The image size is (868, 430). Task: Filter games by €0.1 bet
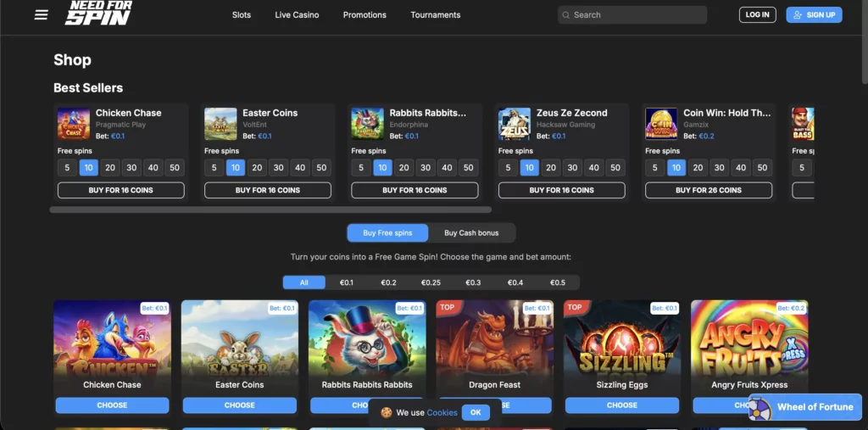(347, 282)
